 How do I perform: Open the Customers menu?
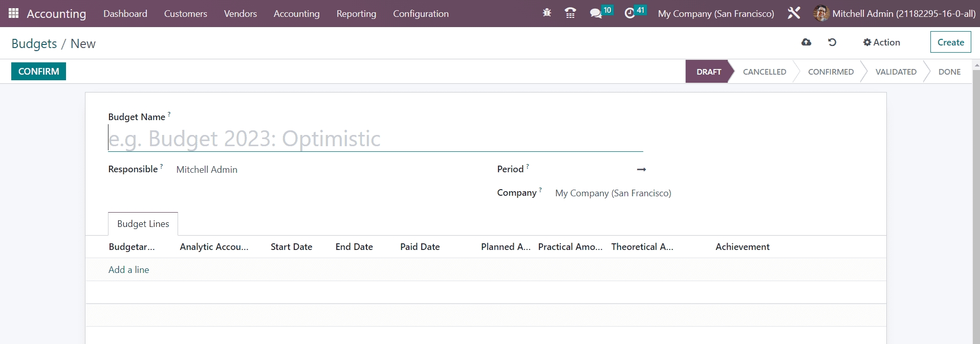pyautogui.click(x=185, y=14)
